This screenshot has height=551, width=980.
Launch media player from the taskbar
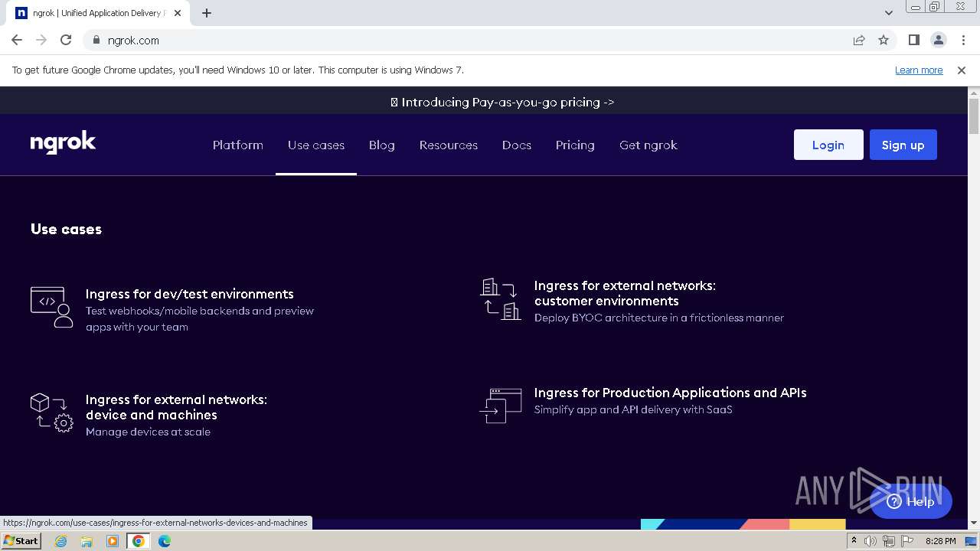coord(113,541)
